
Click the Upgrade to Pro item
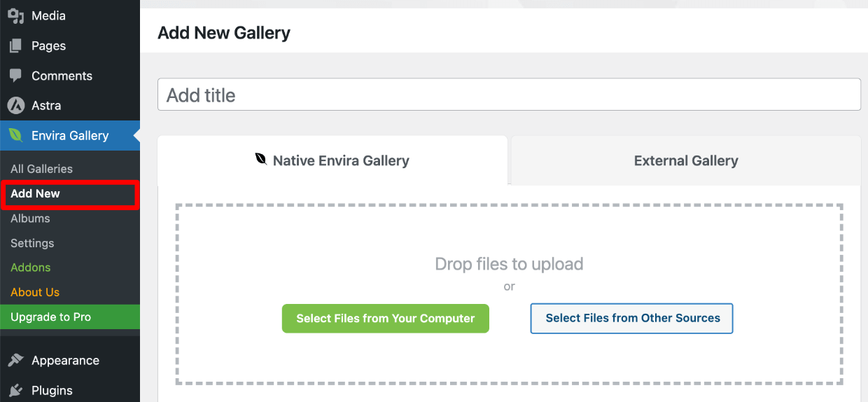[x=70, y=317]
